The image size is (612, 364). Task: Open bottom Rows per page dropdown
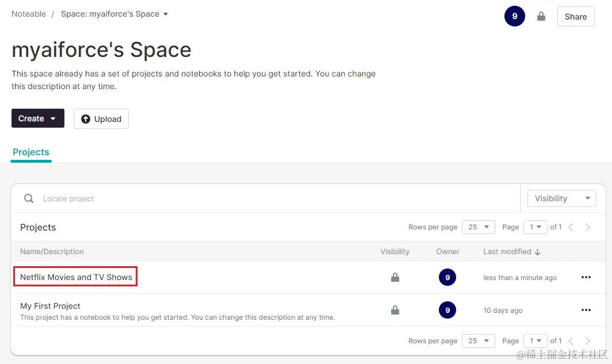pyautogui.click(x=478, y=340)
